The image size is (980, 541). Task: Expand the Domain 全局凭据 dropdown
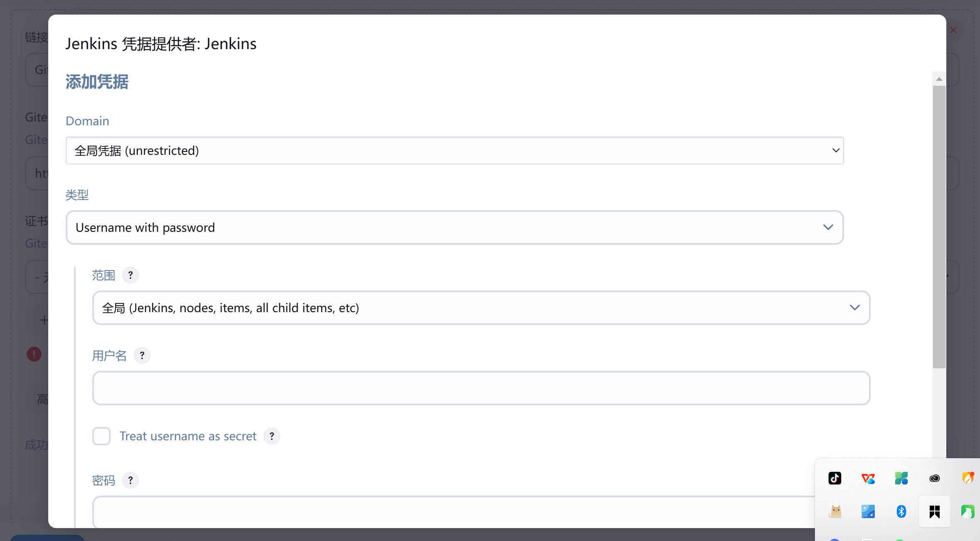455,150
